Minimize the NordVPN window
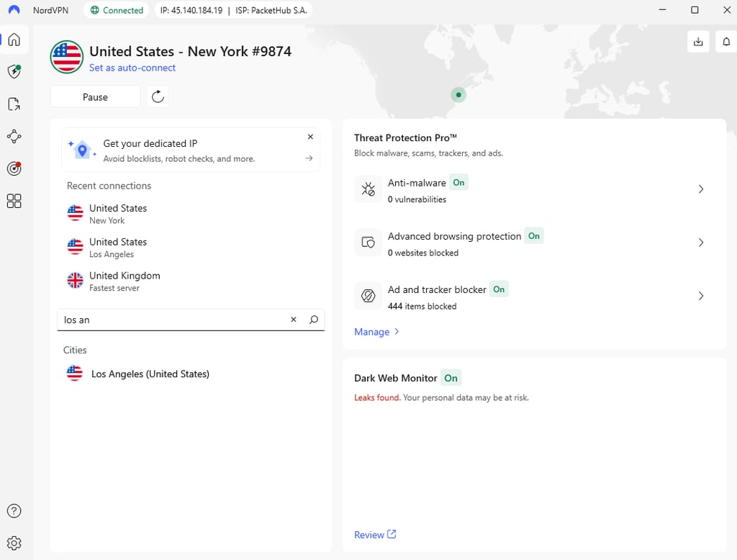Viewport: 737px width, 560px height. [662, 10]
